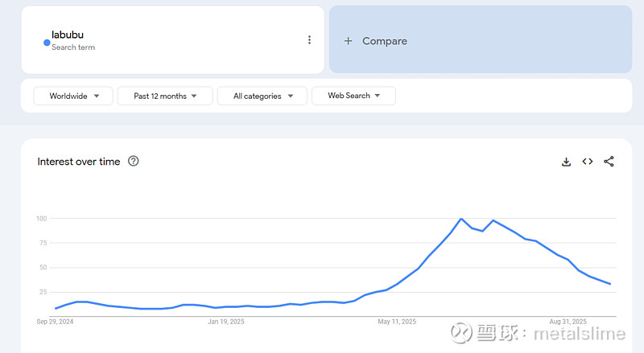644x353 pixels.
Task: Open the labubu search term options menu
Action: point(309,40)
